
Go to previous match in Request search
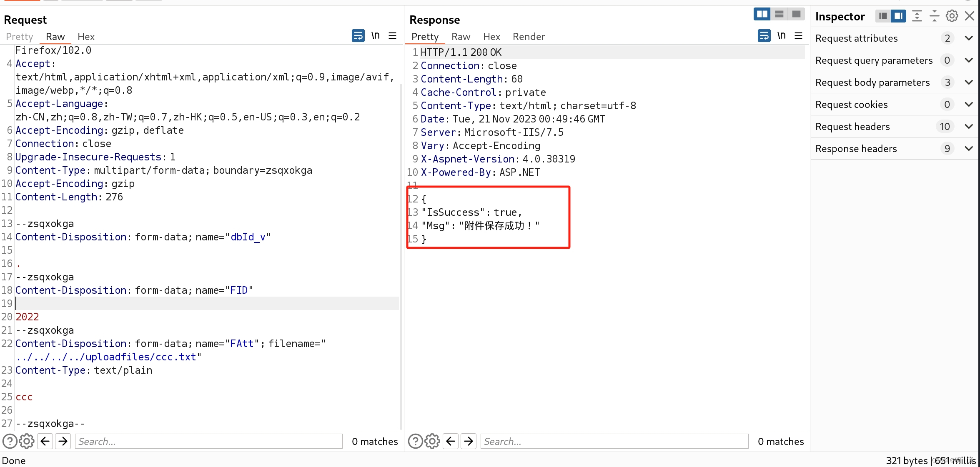point(45,441)
